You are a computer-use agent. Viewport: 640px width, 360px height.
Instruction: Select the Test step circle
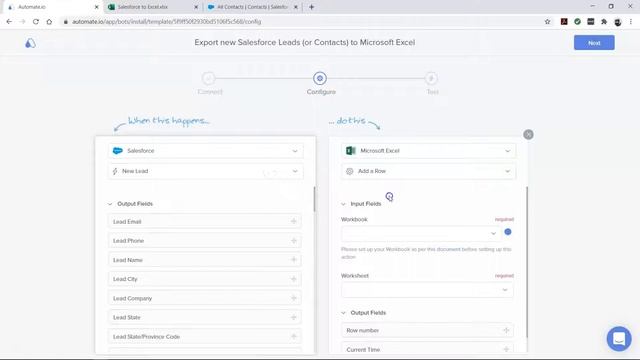(431, 78)
